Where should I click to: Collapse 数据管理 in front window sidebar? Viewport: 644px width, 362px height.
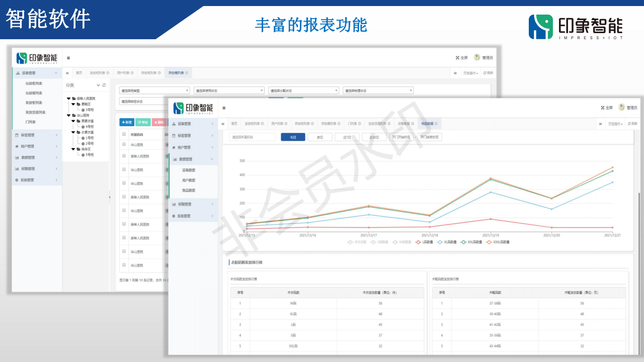[193, 159]
